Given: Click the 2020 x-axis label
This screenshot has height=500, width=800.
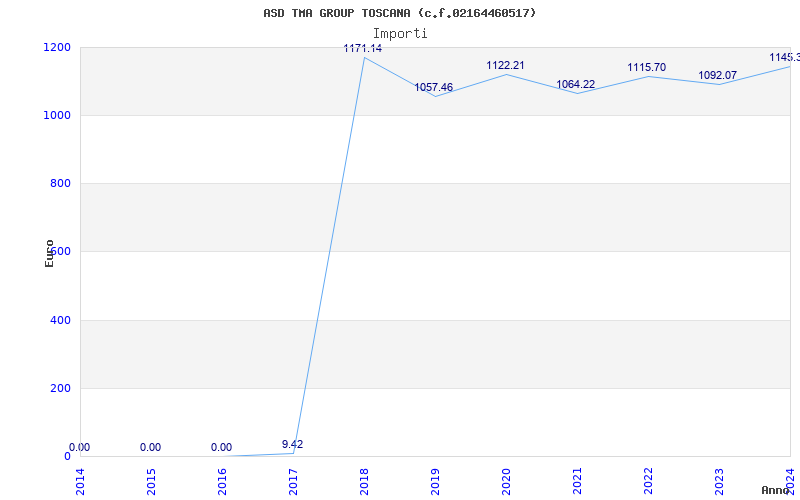Looking at the screenshot, I should point(506,482).
